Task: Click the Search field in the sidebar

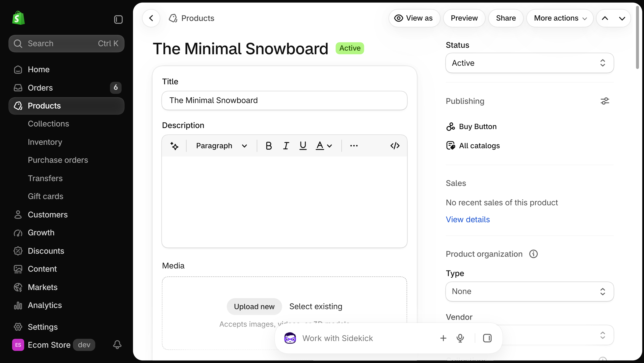Action: point(66,44)
